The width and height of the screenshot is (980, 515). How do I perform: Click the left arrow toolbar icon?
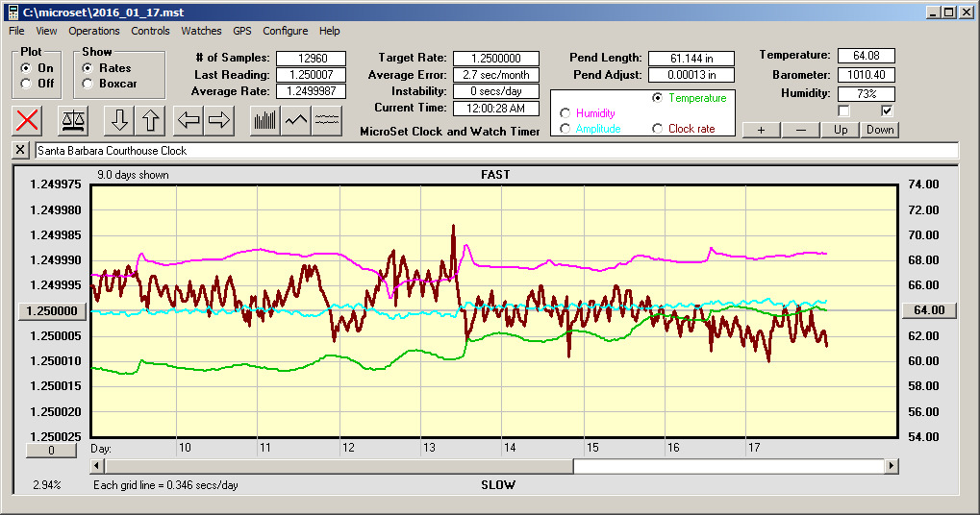pos(188,120)
